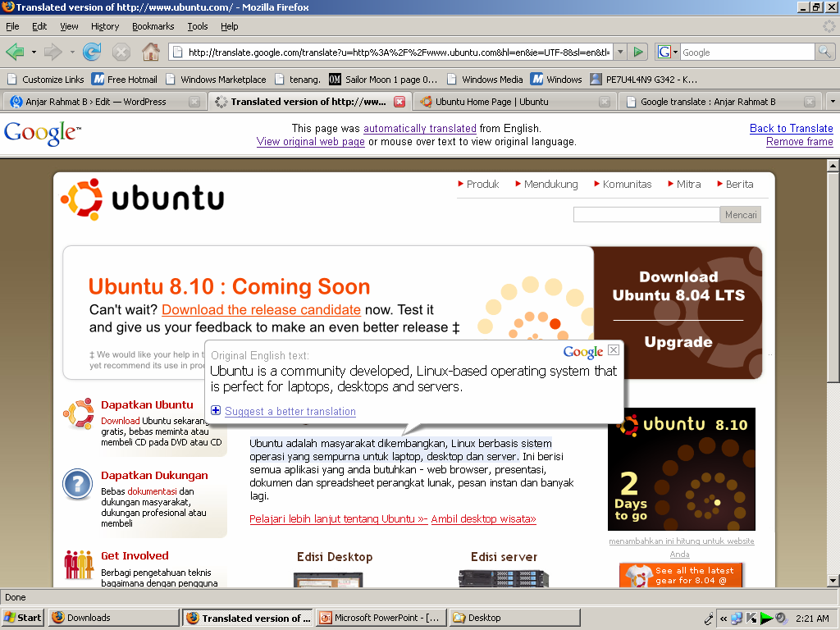Image resolution: width=840 pixels, height=630 pixels.
Task: Open the File menu
Action: pos(12,26)
